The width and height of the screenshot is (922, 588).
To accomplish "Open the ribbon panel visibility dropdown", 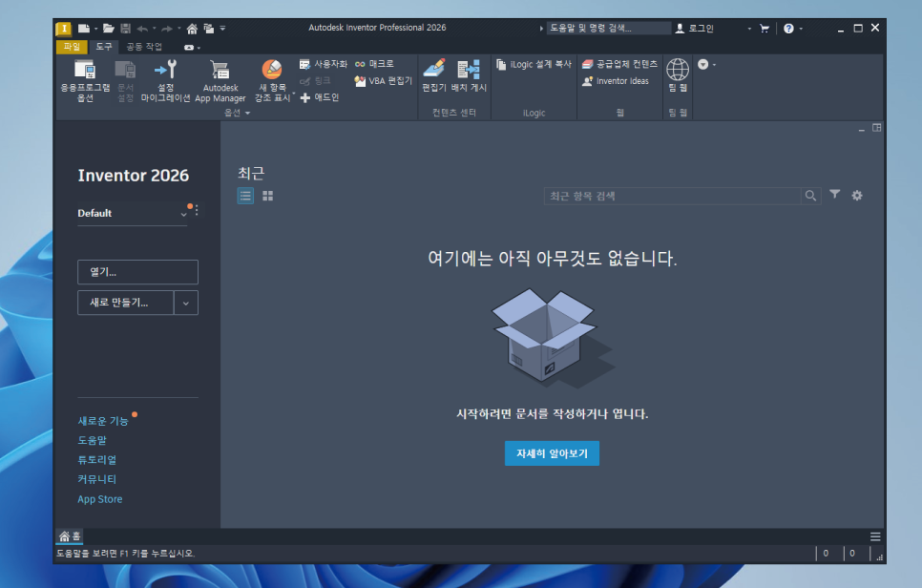I will [706, 65].
